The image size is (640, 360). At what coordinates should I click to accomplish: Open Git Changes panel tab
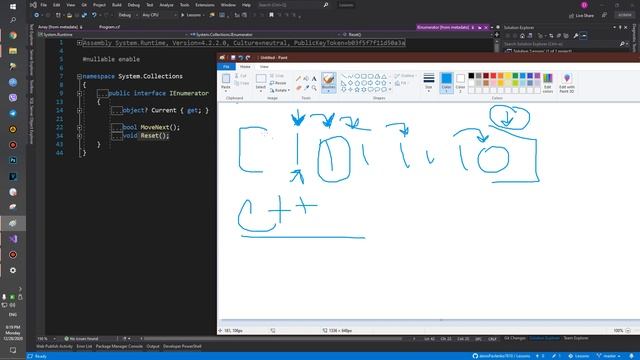point(515,338)
